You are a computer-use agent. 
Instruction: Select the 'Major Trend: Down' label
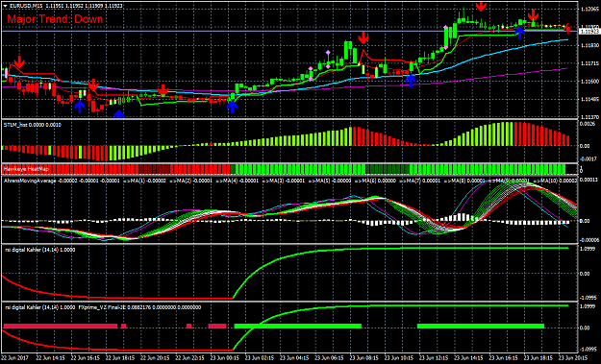point(55,19)
